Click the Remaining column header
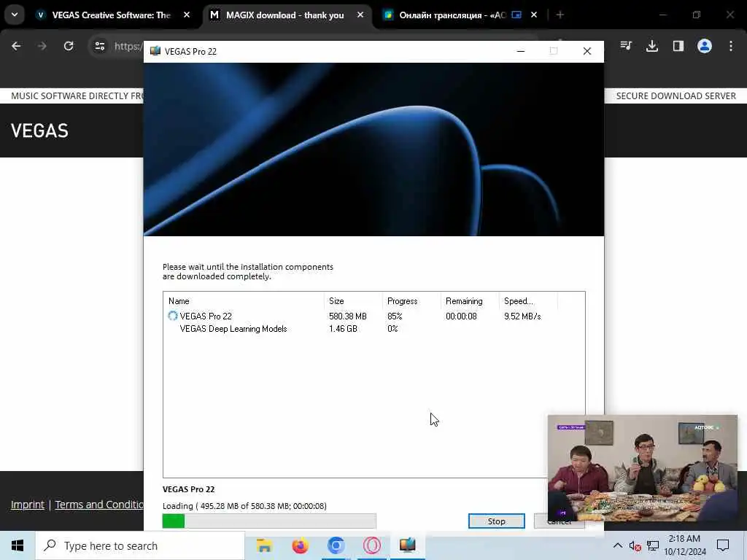This screenshot has height=560, width=747. [x=469, y=301]
